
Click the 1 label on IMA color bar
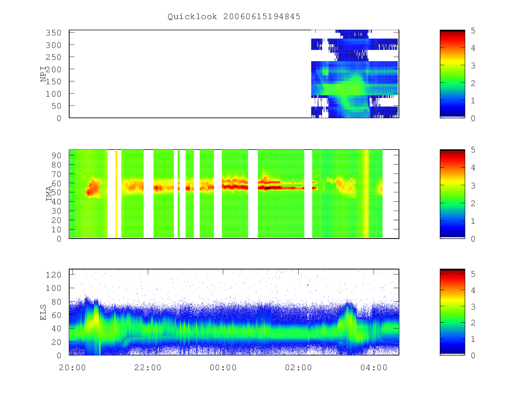(x=473, y=221)
